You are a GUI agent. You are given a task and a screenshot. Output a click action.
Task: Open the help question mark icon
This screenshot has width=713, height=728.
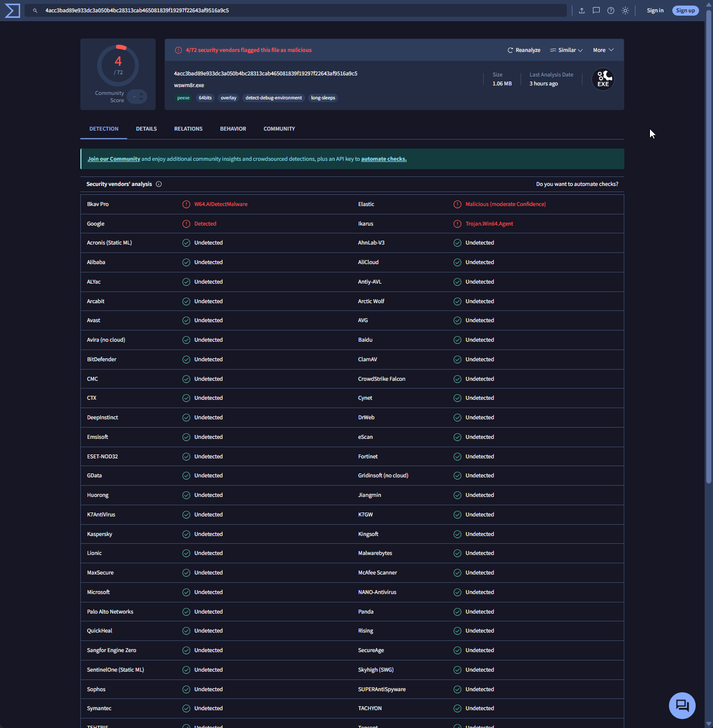point(611,11)
